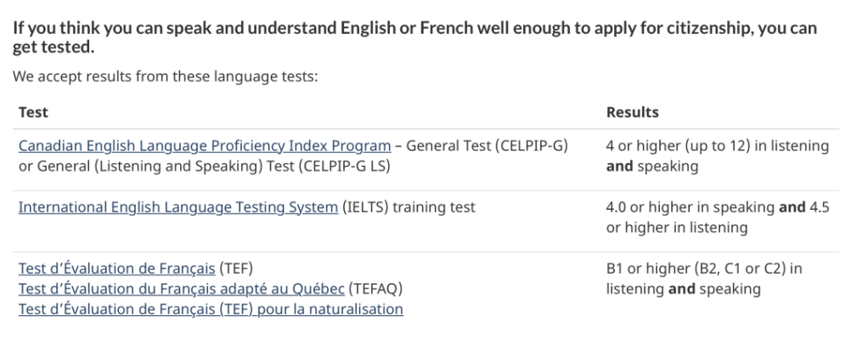Click the Test d'Évaluation de Français link
Image resolution: width=868 pixels, height=345 pixels.
pos(117,269)
